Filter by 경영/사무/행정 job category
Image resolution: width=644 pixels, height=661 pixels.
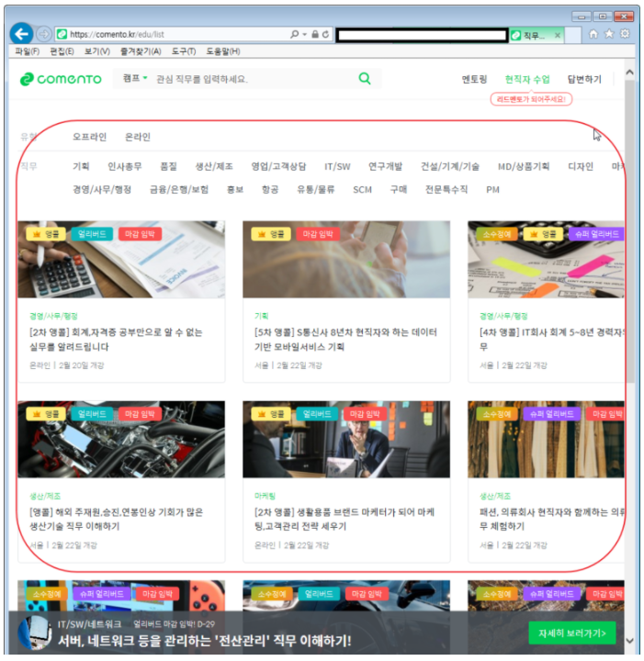[x=102, y=190]
